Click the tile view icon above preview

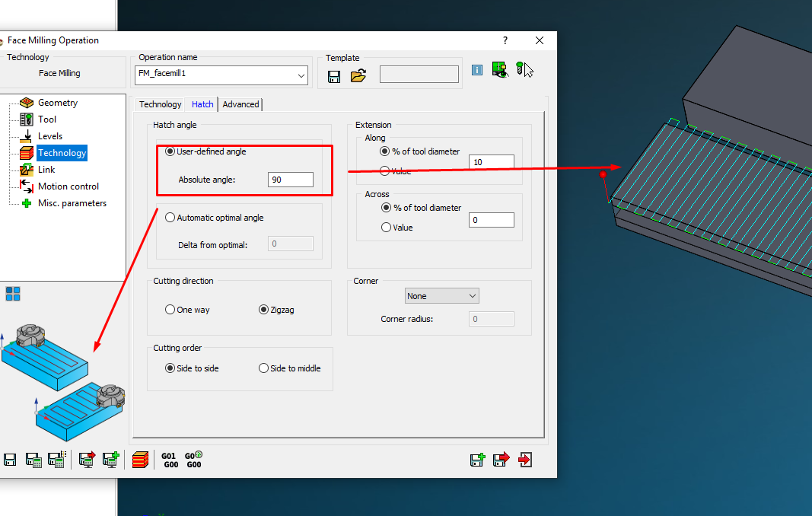(13, 294)
